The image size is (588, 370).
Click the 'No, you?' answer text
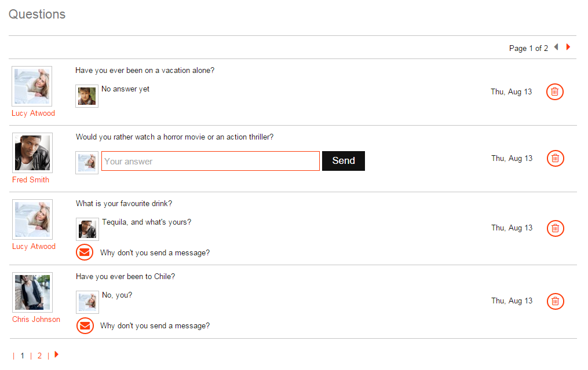pos(117,295)
